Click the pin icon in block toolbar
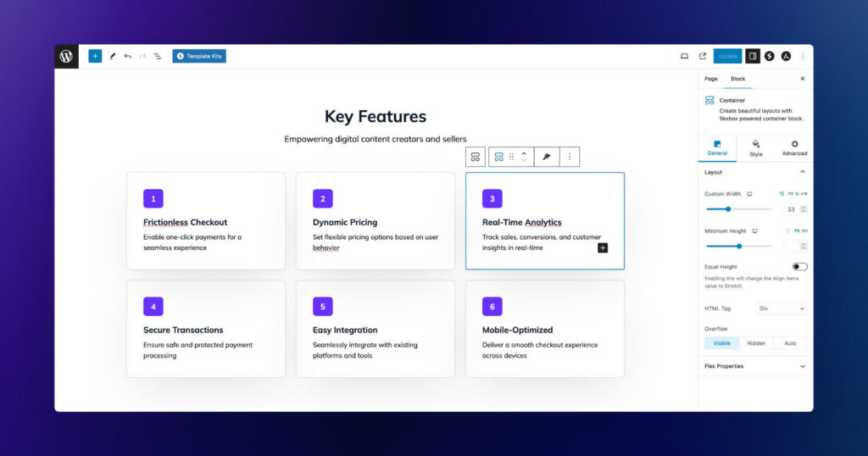The image size is (868, 456). (x=547, y=157)
